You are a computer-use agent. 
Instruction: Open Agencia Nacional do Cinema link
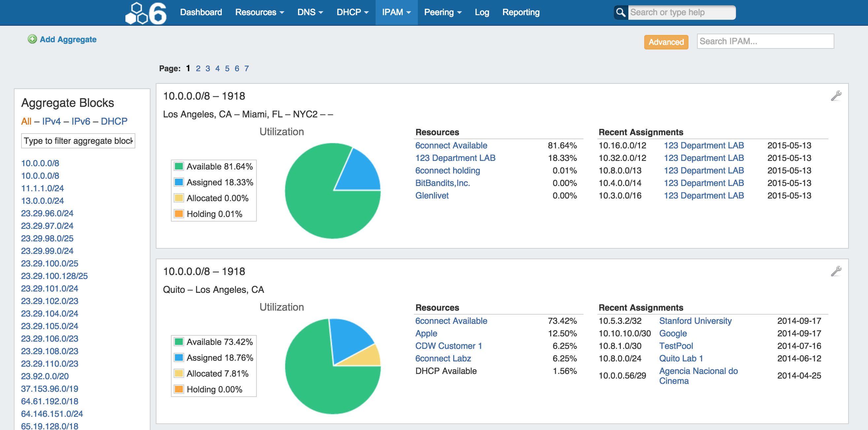(x=698, y=376)
